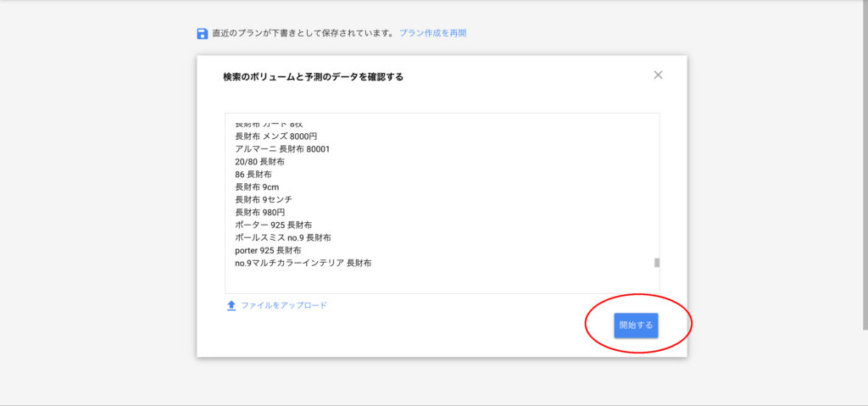Click the upload arrow icon

231,305
